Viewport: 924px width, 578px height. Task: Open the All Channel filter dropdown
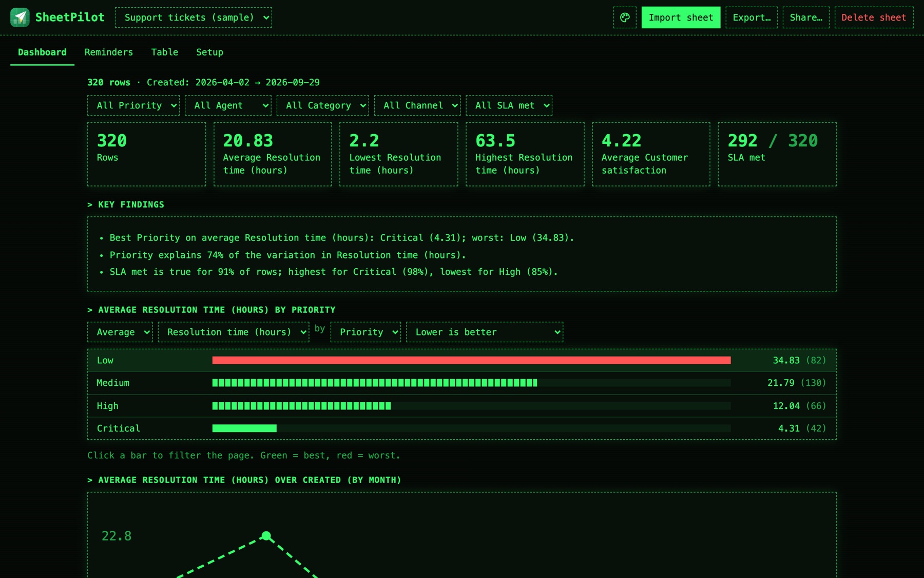417,105
